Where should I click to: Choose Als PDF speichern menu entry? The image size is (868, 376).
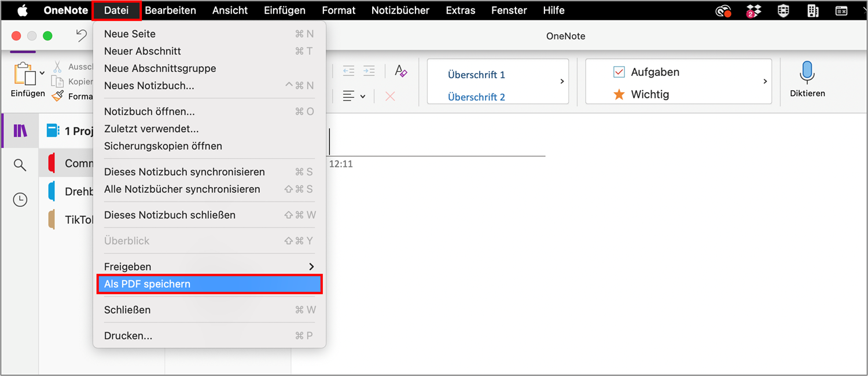(209, 284)
